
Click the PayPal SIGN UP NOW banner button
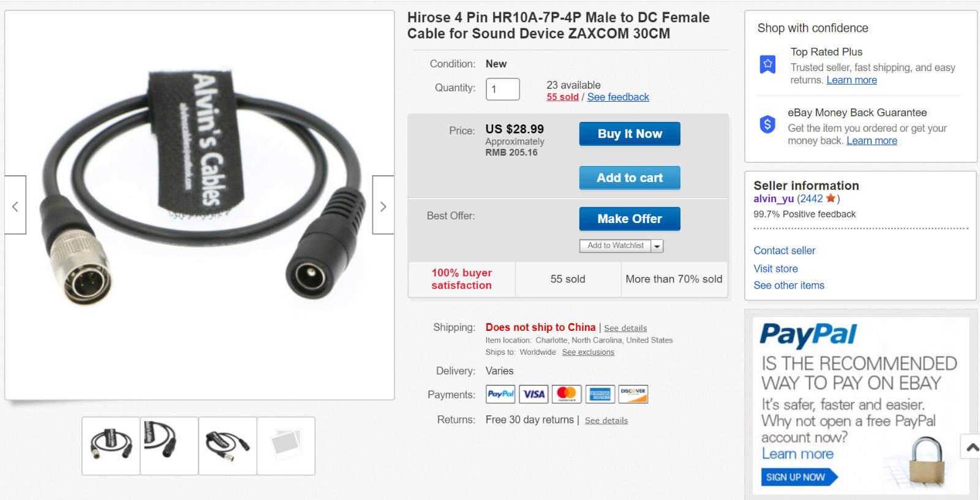(x=799, y=477)
